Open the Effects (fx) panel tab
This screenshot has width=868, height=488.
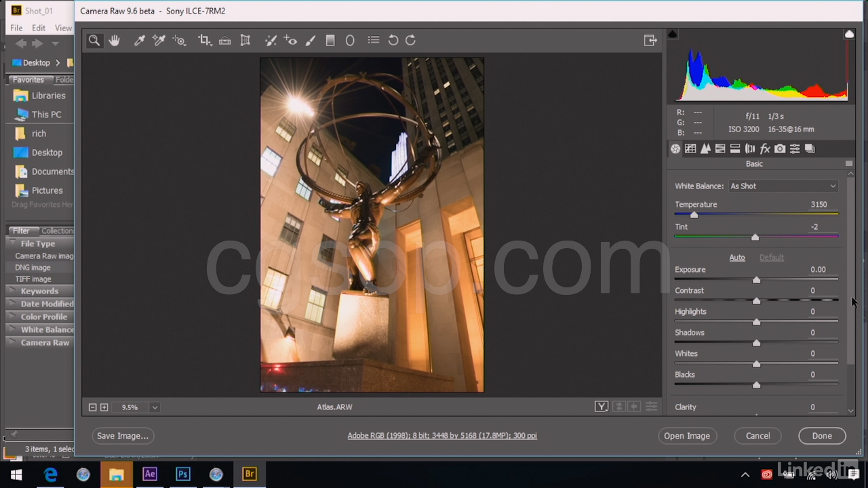click(765, 149)
